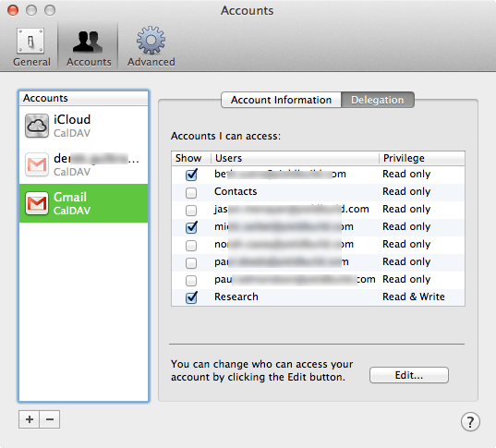Viewport: 496px width, 448px height.
Task: Open help with the question mark button
Action: pos(470,421)
